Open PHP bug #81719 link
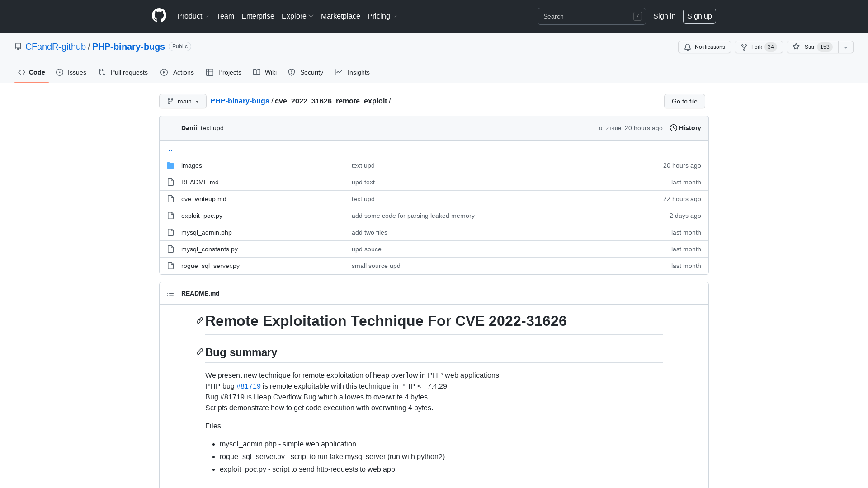This screenshot has width=868, height=488. tap(249, 386)
